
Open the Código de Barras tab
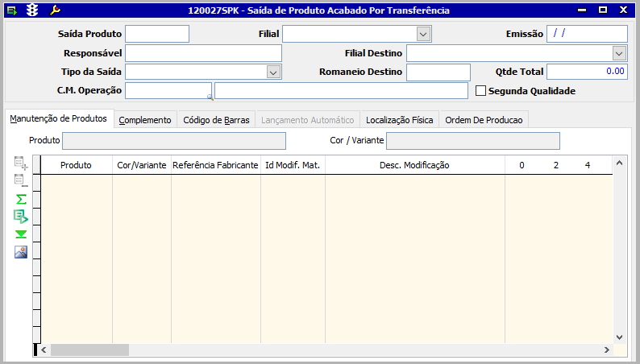point(216,120)
